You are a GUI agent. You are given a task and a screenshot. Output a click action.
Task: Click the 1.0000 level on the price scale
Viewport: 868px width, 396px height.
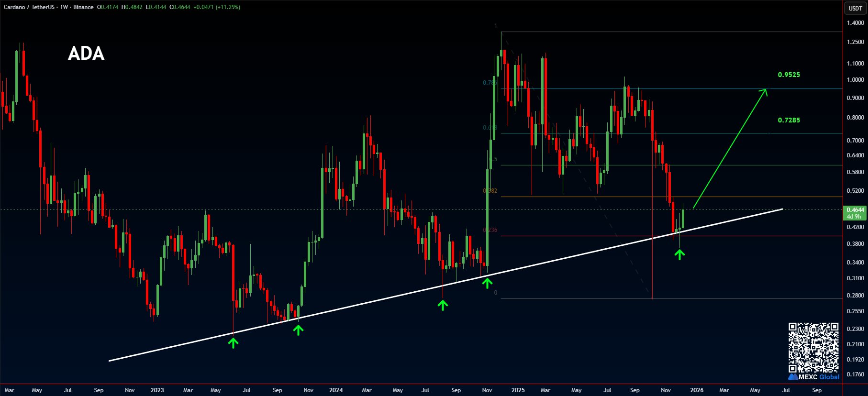point(855,80)
